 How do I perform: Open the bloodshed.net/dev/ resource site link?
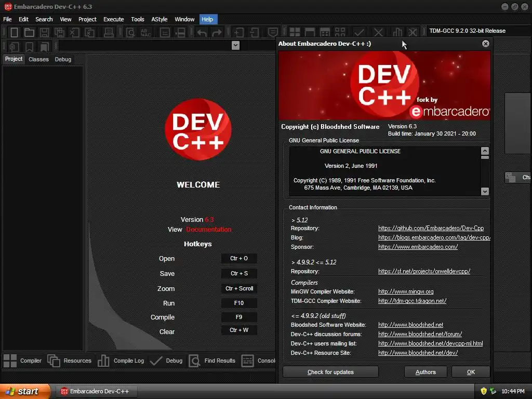[x=418, y=353]
